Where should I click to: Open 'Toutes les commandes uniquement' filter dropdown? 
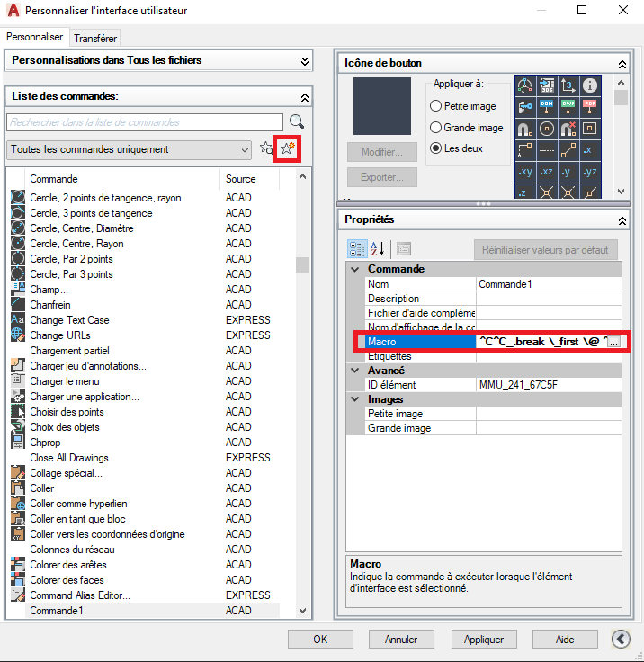point(130,149)
